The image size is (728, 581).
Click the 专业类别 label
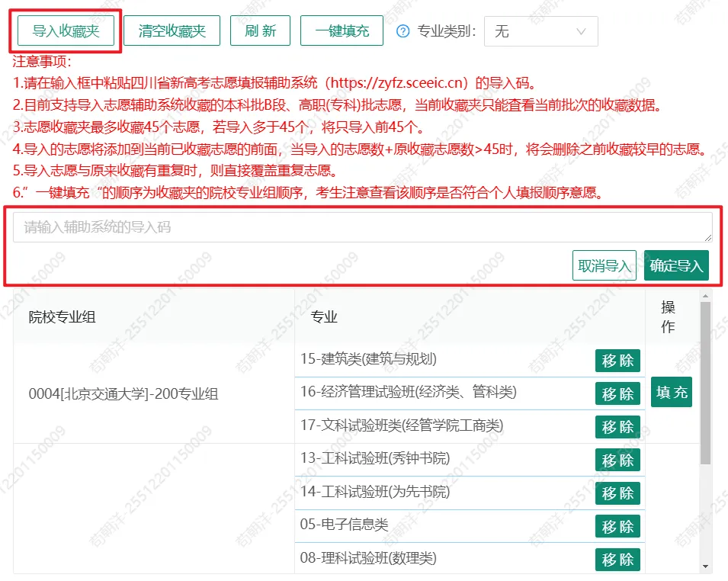[447, 31]
